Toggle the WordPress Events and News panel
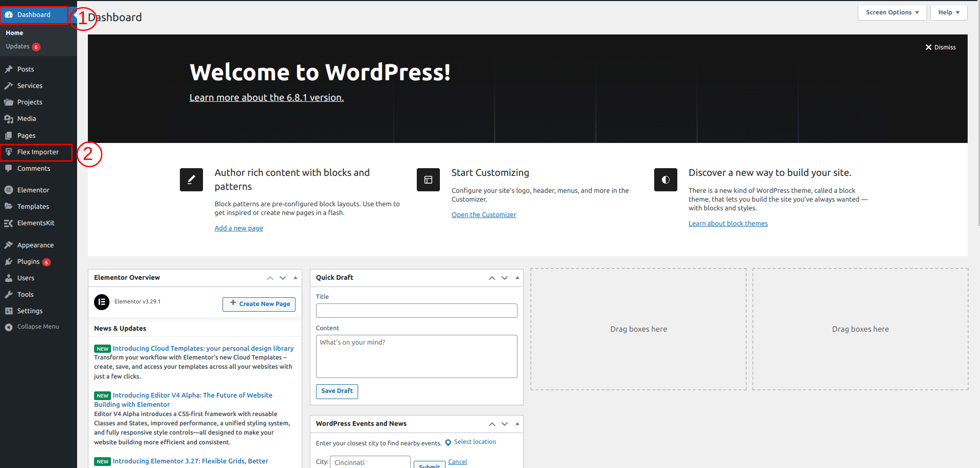 click(x=517, y=424)
